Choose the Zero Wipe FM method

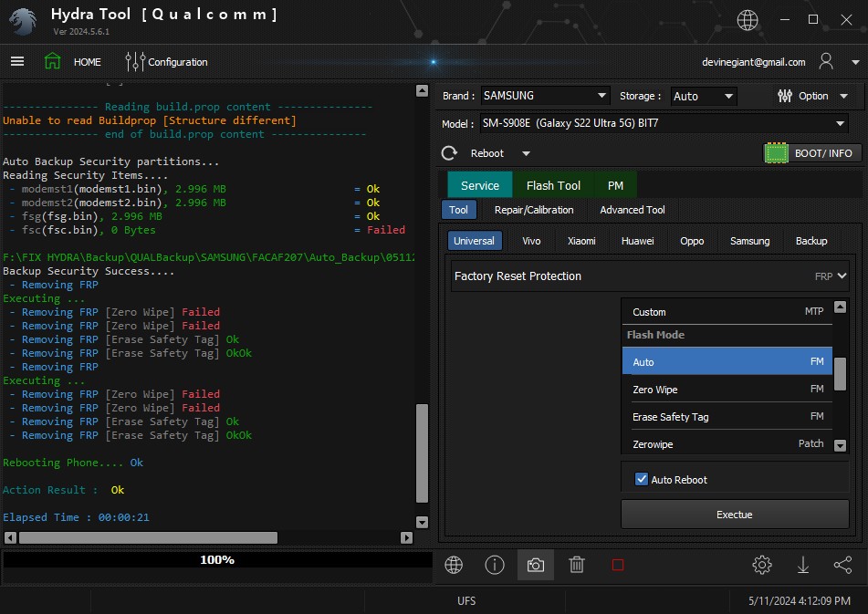[727, 389]
